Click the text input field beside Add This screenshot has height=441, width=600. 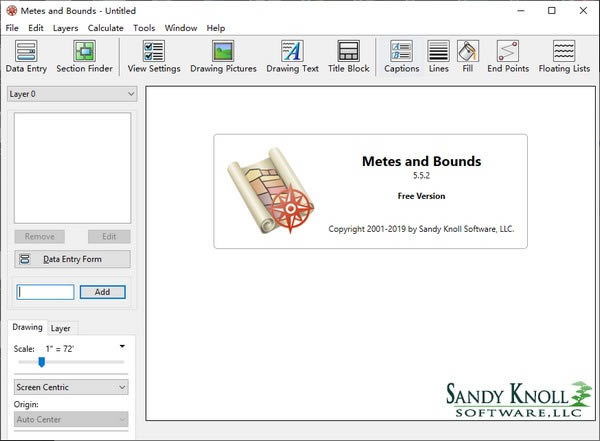pos(46,292)
